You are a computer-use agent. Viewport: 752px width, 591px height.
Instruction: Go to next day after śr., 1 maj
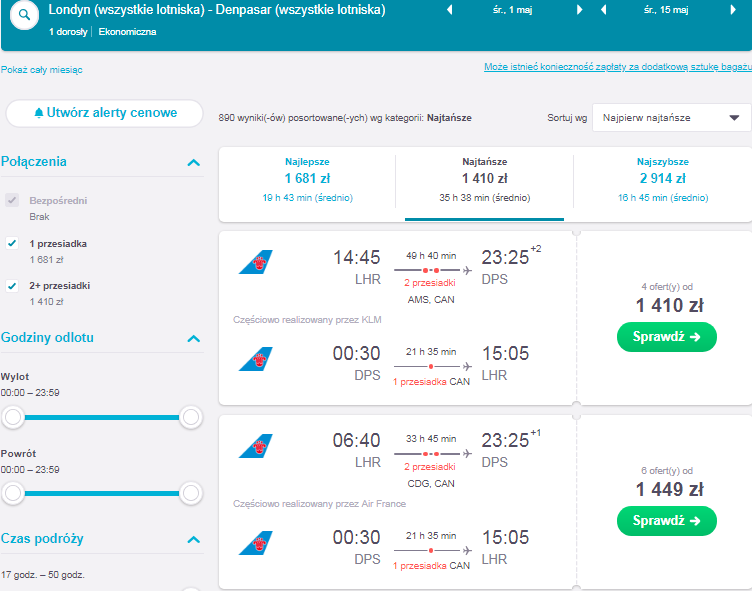[579, 10]
